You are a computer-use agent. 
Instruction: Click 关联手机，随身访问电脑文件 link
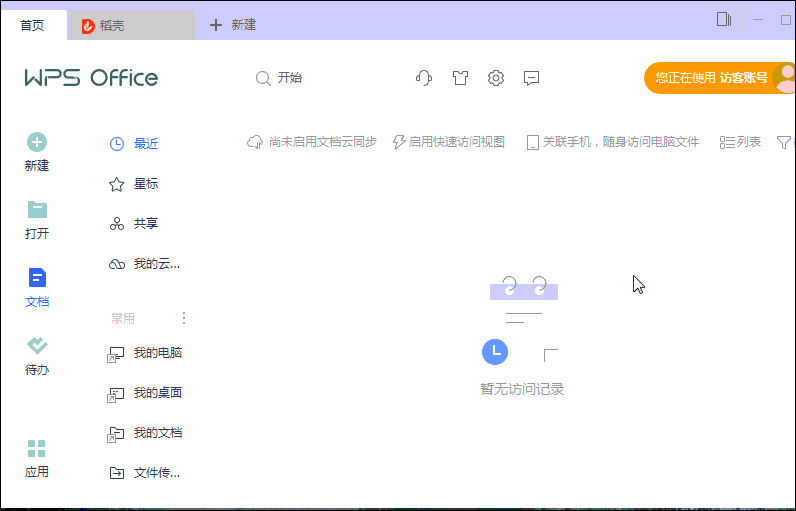613,142
